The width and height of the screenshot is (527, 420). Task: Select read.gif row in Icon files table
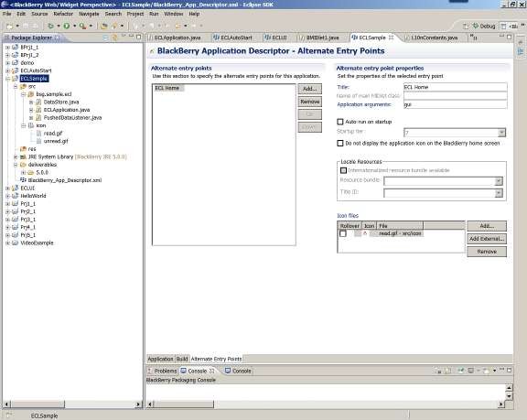(400, 233)
